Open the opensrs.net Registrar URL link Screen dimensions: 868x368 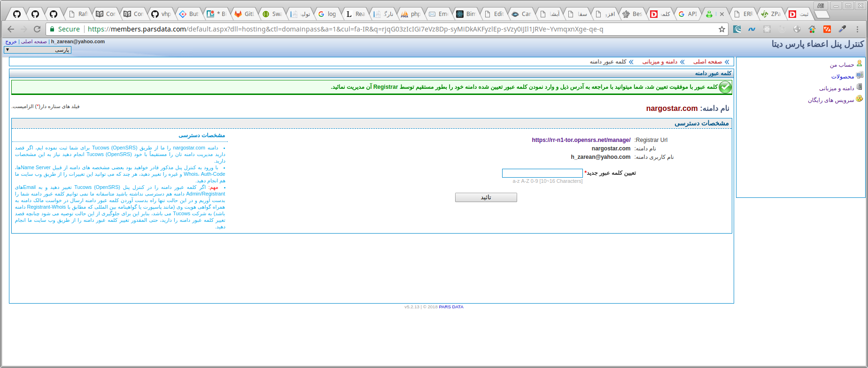[581, 140]
